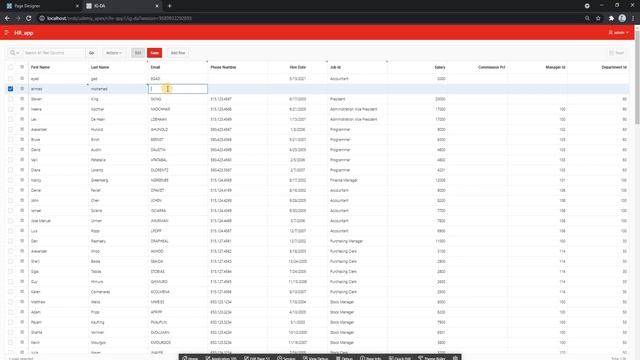This screenshot has height=360, width=640.
Task: Go forward with the browser forward arrow
Action: point(18,18)
